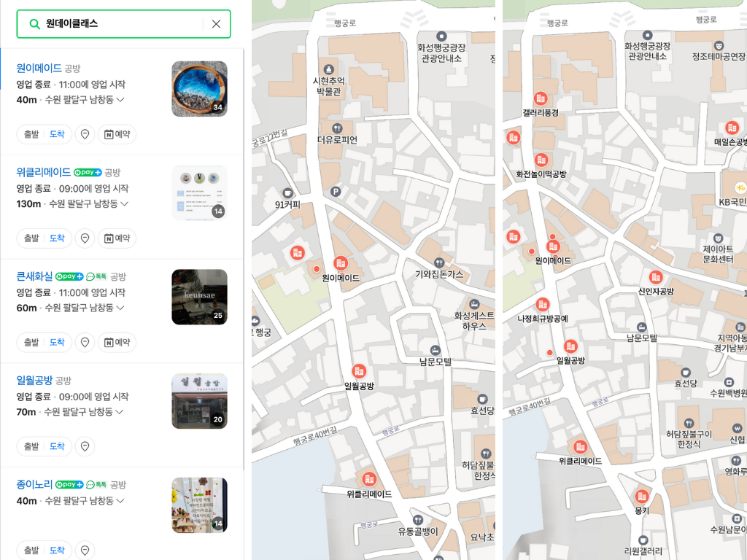Set 원이메이드 as arrival (도착)
Image resolution: width=747 pixels, height=560 pixels.
57,134
